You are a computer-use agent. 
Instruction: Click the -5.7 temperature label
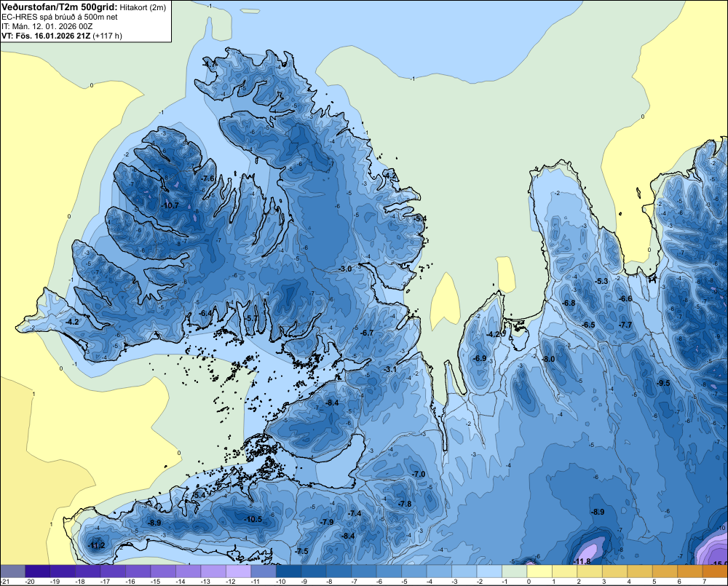[251, 318]
